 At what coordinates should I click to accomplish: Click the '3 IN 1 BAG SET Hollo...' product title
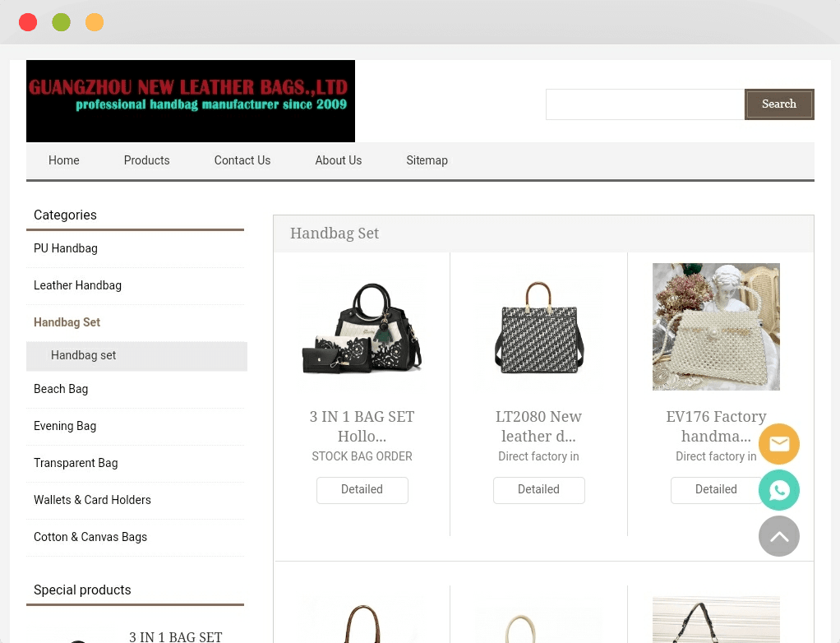362,427
